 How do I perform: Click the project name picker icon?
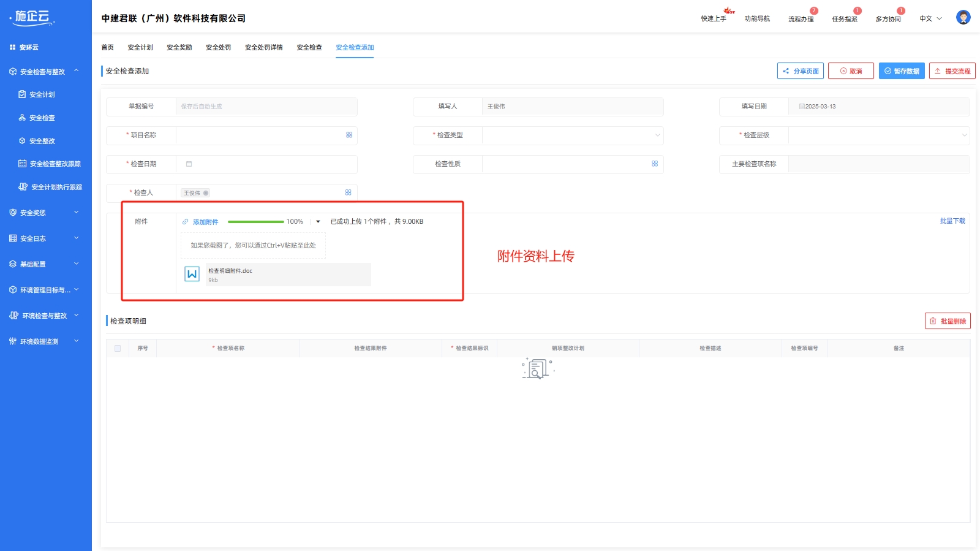[x=349, y=135]
